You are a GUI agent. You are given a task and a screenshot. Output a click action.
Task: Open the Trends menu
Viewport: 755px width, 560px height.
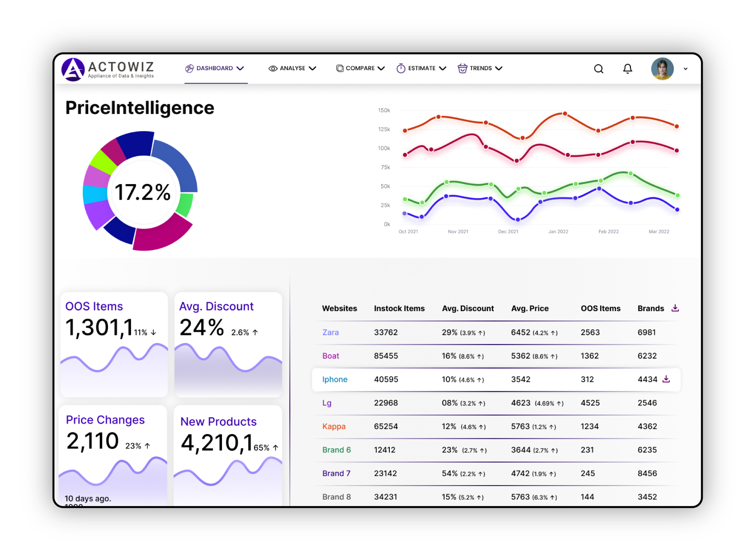tap(480, 68)
